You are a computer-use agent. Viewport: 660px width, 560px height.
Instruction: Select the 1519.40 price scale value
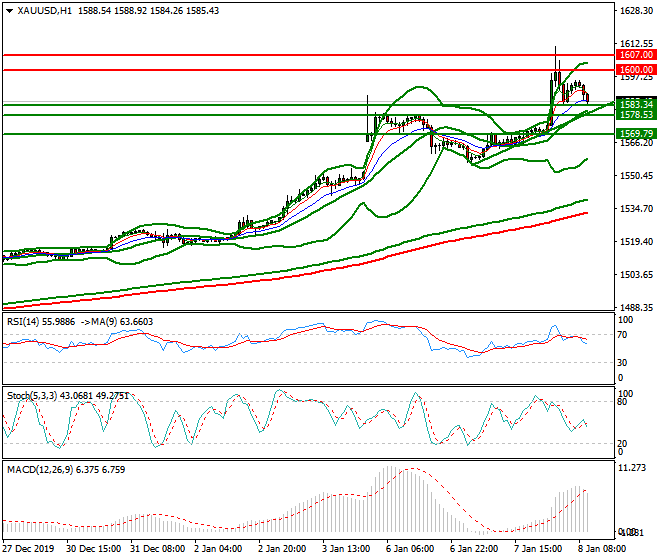(x=636, y=241)
